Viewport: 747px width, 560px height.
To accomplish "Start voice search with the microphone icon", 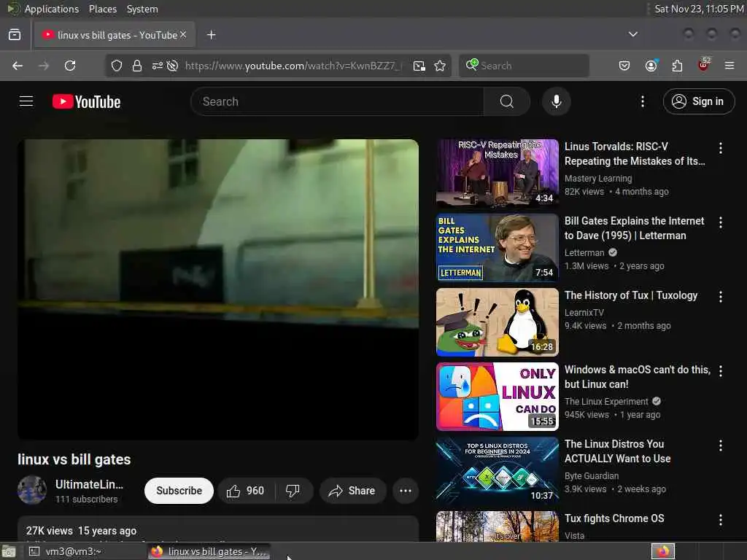I will [556, 101].
